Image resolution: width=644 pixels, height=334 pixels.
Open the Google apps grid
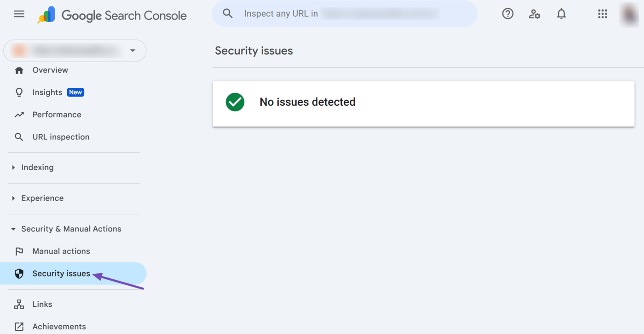click(603, 14)
